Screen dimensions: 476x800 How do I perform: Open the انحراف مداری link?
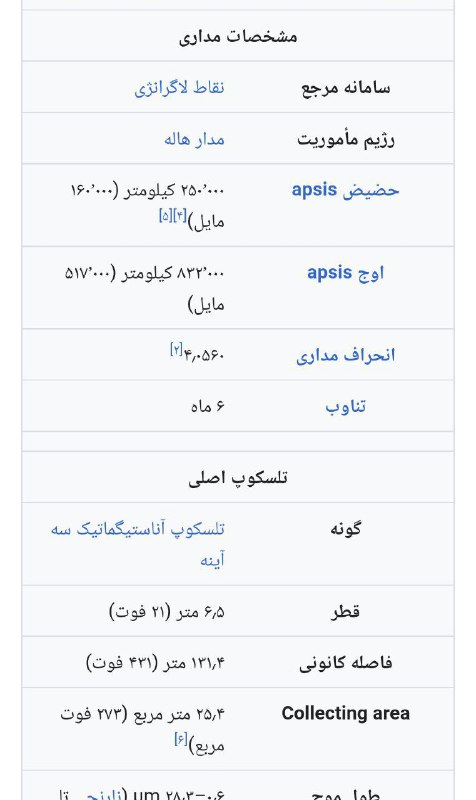(345, 355)
